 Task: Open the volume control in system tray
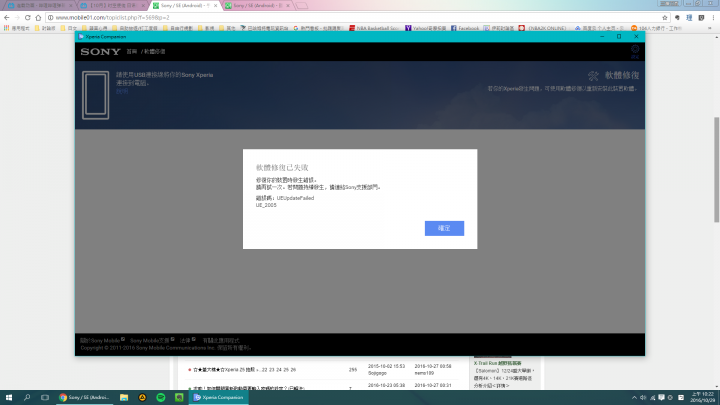click(x=643, y=398)
